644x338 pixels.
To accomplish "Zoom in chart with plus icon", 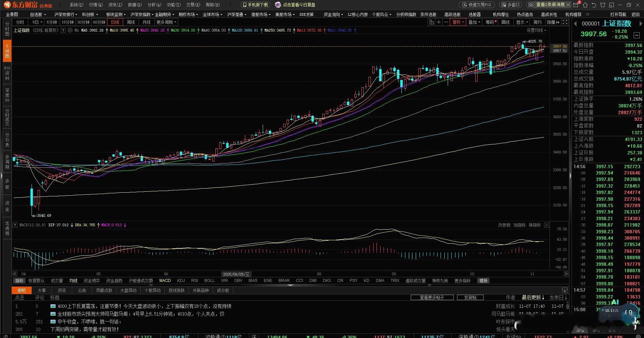I will point(439,22).
